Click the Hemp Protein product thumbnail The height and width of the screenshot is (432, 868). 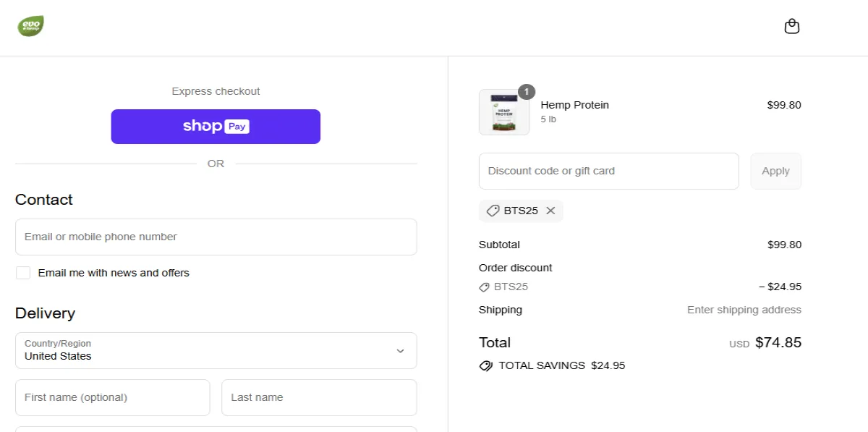click(504, 111)
